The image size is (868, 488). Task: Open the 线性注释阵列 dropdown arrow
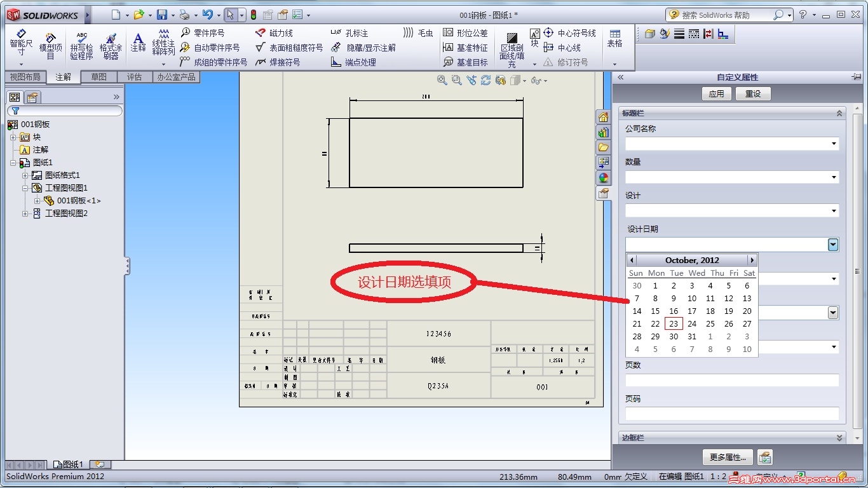click(x=163, y=64)
